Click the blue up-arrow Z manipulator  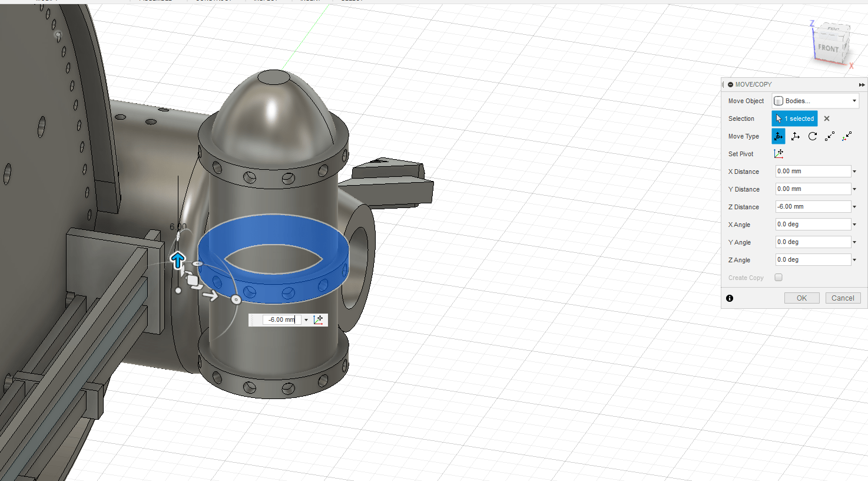(177, 259)
